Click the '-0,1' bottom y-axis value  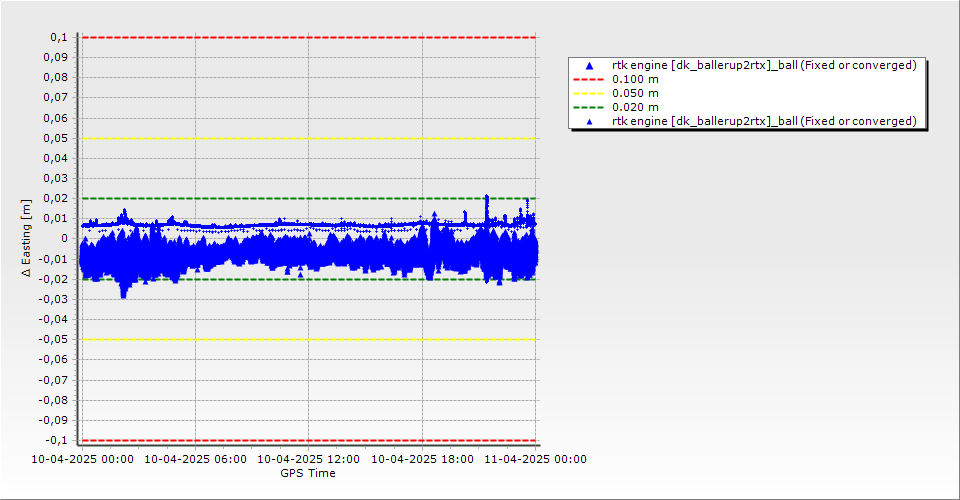[x=56, y=440]
